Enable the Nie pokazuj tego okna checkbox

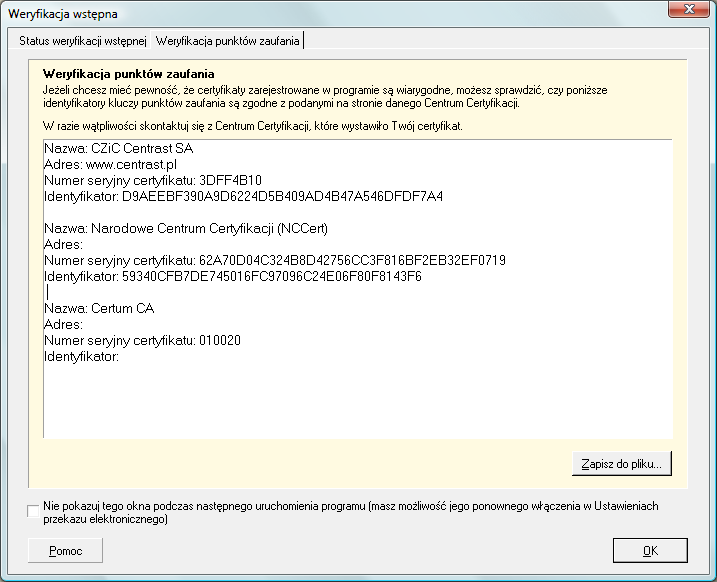(x=33, y=511)
